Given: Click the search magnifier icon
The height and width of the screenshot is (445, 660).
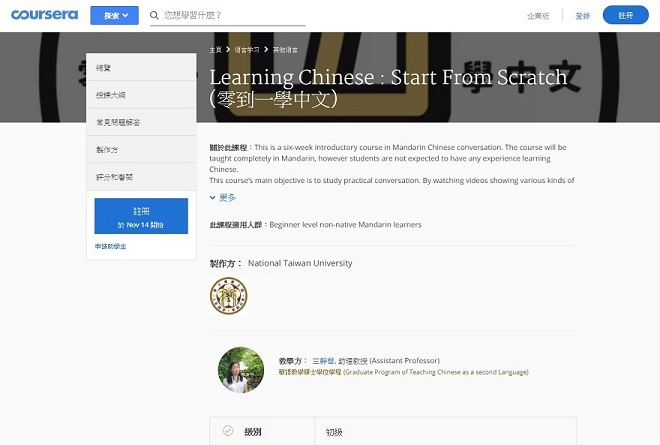Looking at the screenshot, I should pyautogui.click(x=154, y=16).
